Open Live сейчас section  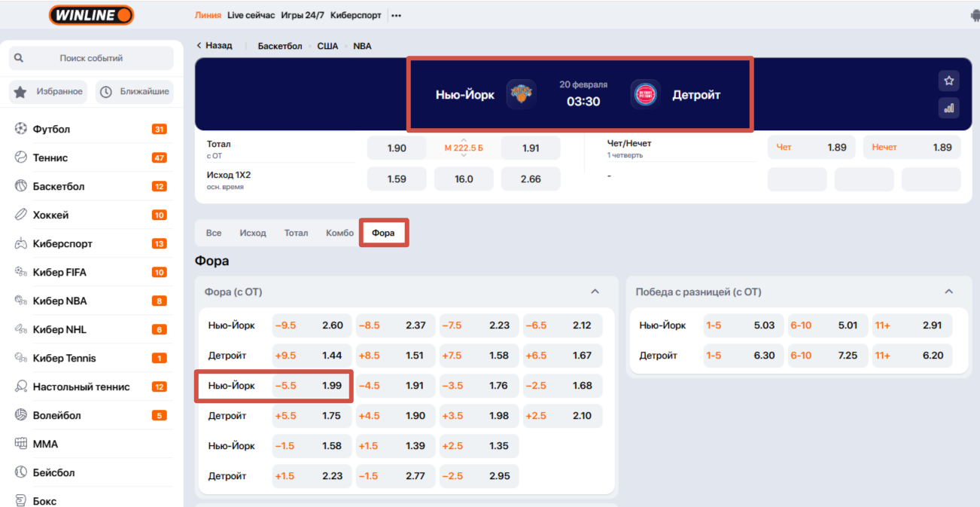[x=251, y=15]
